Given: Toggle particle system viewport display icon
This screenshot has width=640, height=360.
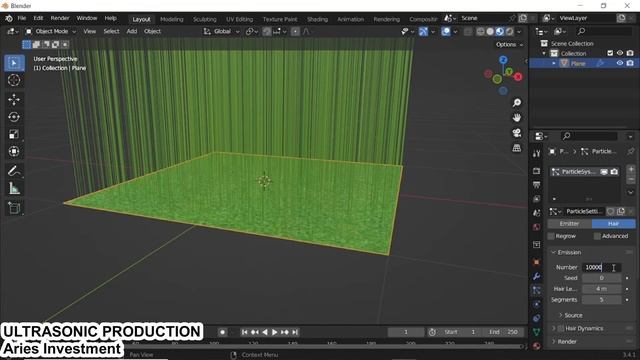Looking at the screenshot, I should (604, 172).
